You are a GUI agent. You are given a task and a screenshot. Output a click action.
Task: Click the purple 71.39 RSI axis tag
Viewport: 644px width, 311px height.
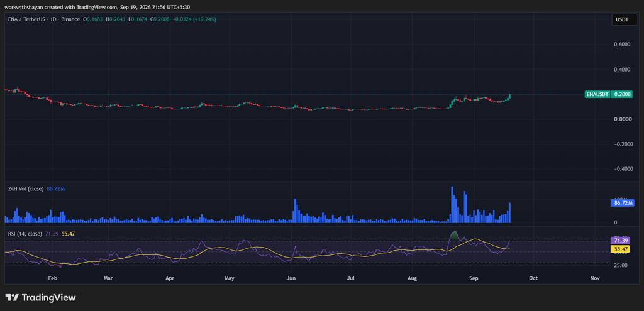621,241
